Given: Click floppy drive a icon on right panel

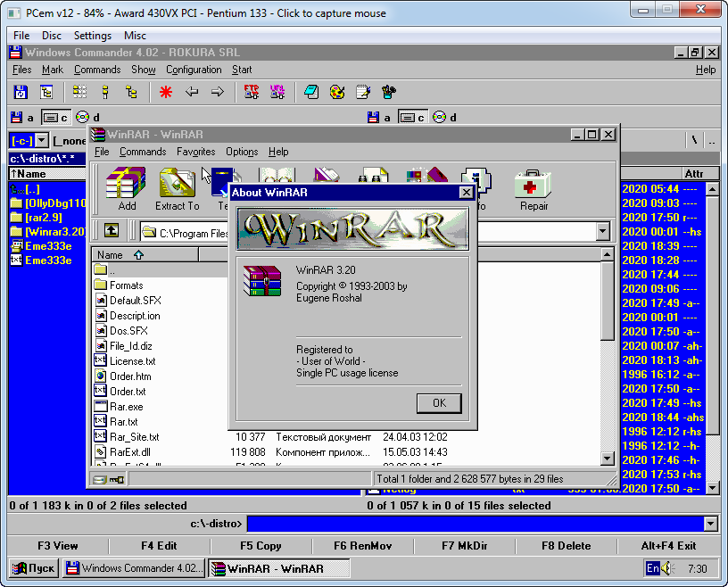Looking at the screenshot, I should coord(375,117).
